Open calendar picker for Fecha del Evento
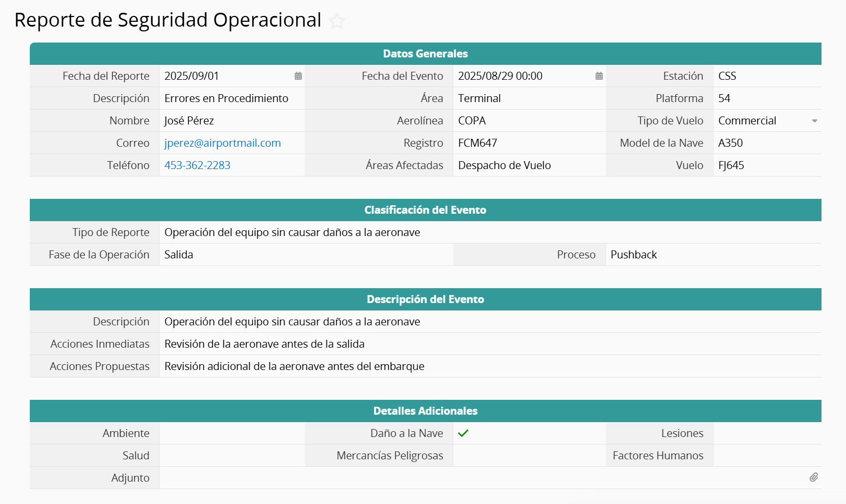 click(x=599, y=76)
